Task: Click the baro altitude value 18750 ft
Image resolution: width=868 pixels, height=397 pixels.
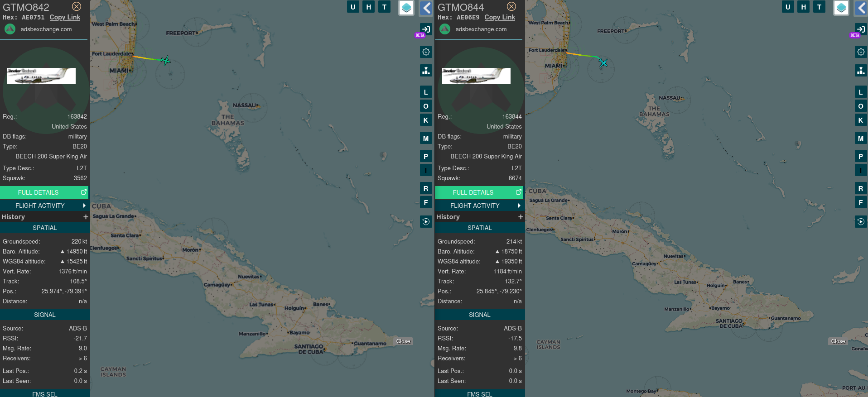Action: (511, 251)
